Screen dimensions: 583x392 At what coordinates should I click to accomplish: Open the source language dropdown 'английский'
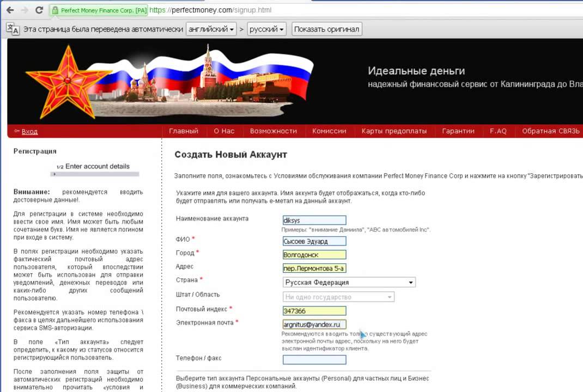pos(211,29)
